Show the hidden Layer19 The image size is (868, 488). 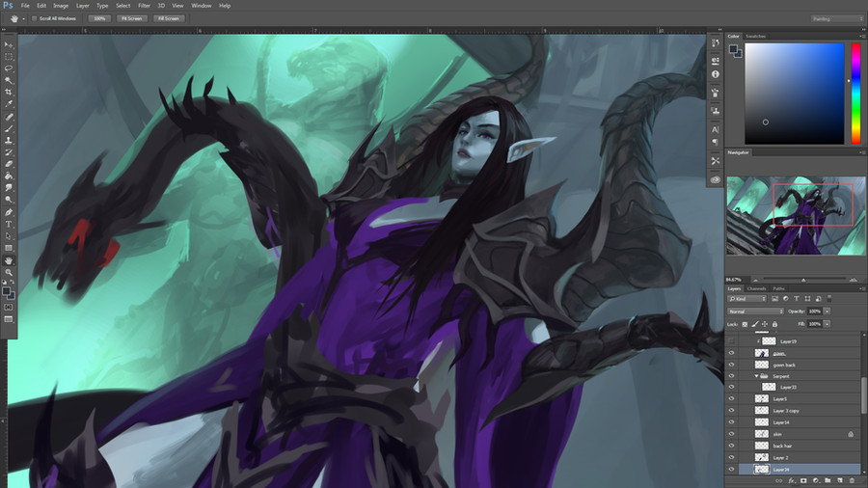731,341
